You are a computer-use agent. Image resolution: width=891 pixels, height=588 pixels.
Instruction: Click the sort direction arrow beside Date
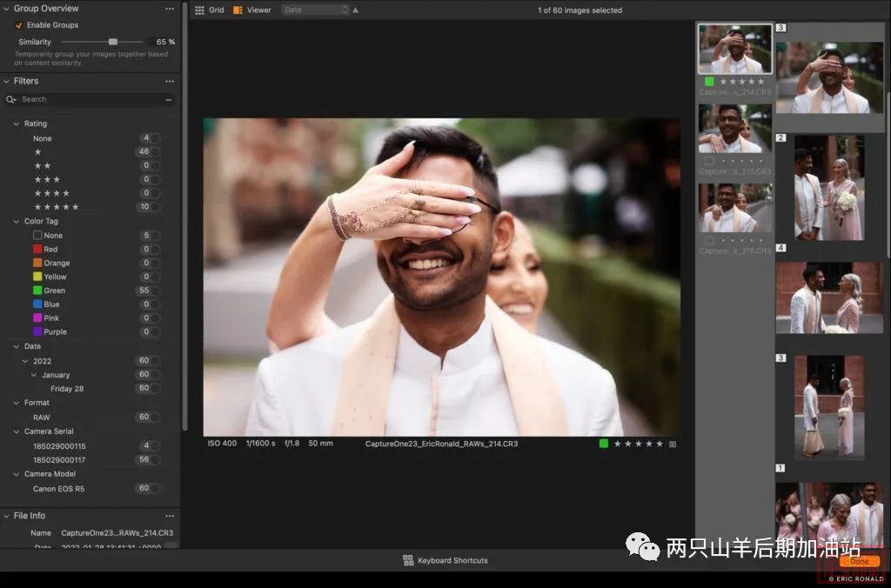355,10
